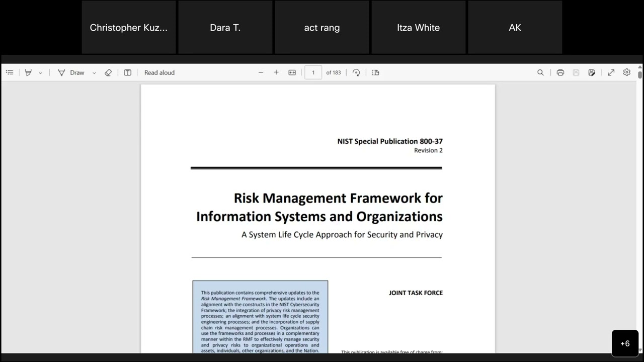Image resolution: width=644 pixels, height=362 pixels.
Task: Activate the Draw tool
Action: 71,72
